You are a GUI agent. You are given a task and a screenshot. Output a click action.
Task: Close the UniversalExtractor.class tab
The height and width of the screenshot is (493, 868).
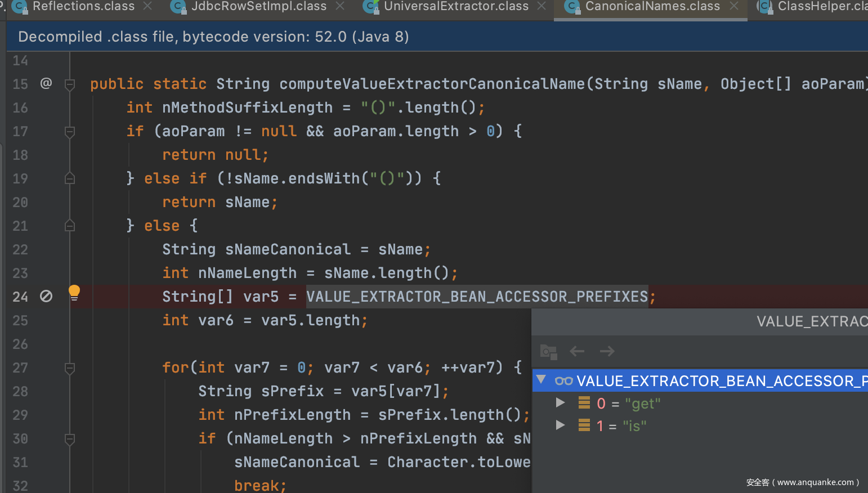pos(542,6)
